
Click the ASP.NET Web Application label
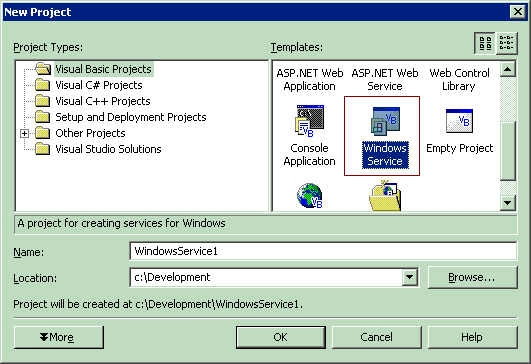pos(310,80)
